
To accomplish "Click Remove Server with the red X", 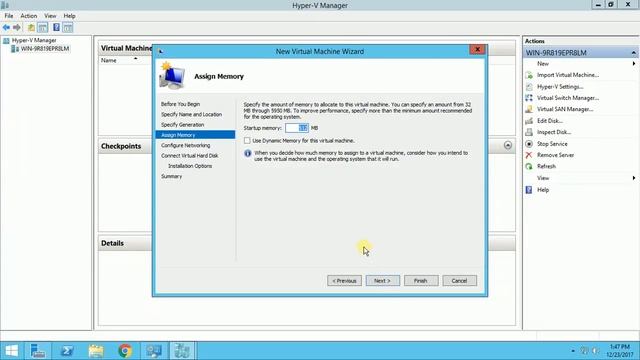I will tap(555, 155).
